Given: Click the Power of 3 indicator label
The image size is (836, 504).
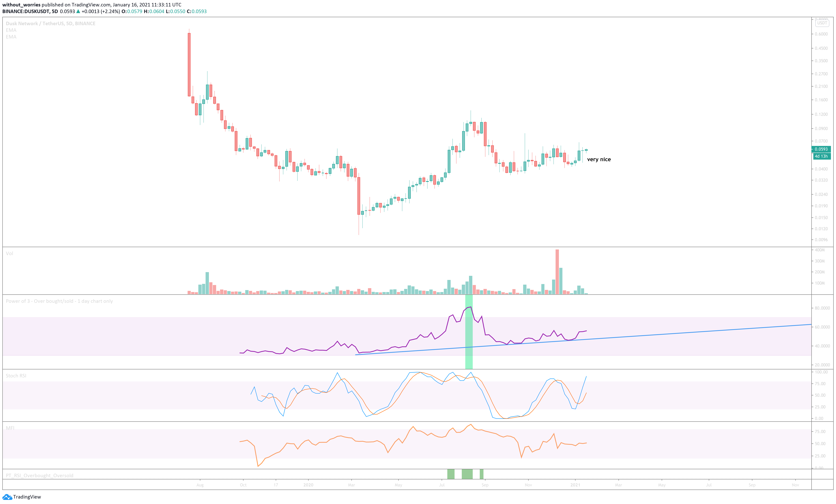Looking at the screenshot, I should (x=59, y=301).
